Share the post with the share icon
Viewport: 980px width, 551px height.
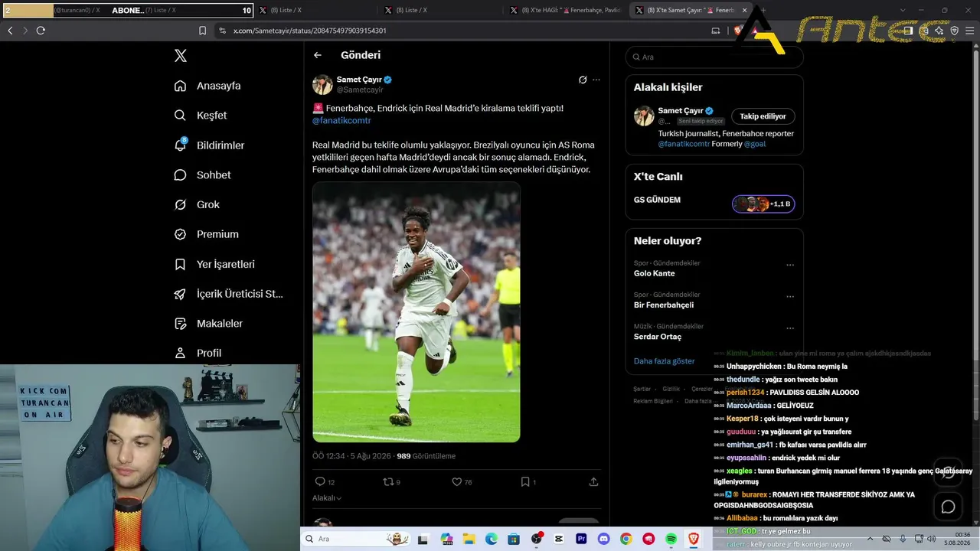tap(593, 482)
